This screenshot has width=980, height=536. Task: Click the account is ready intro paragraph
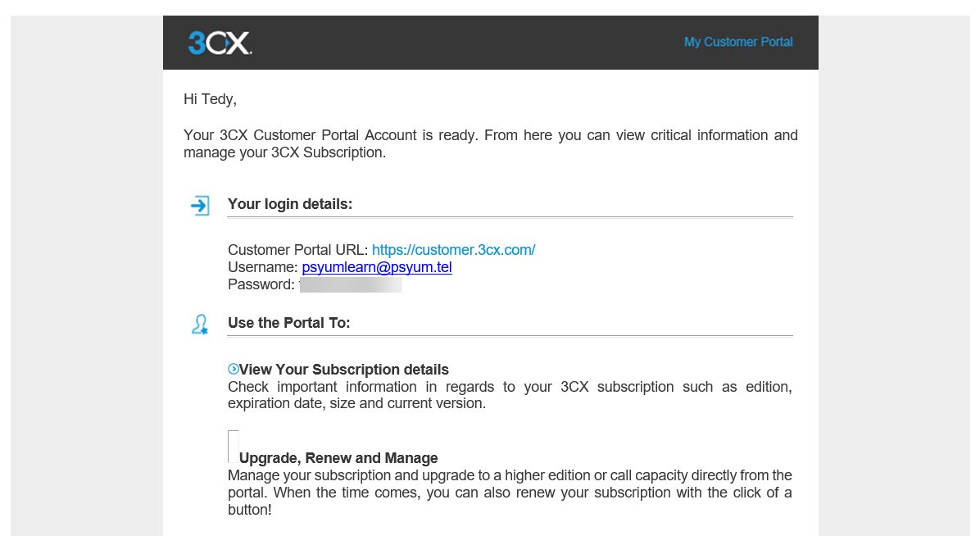tap(490, 144)
